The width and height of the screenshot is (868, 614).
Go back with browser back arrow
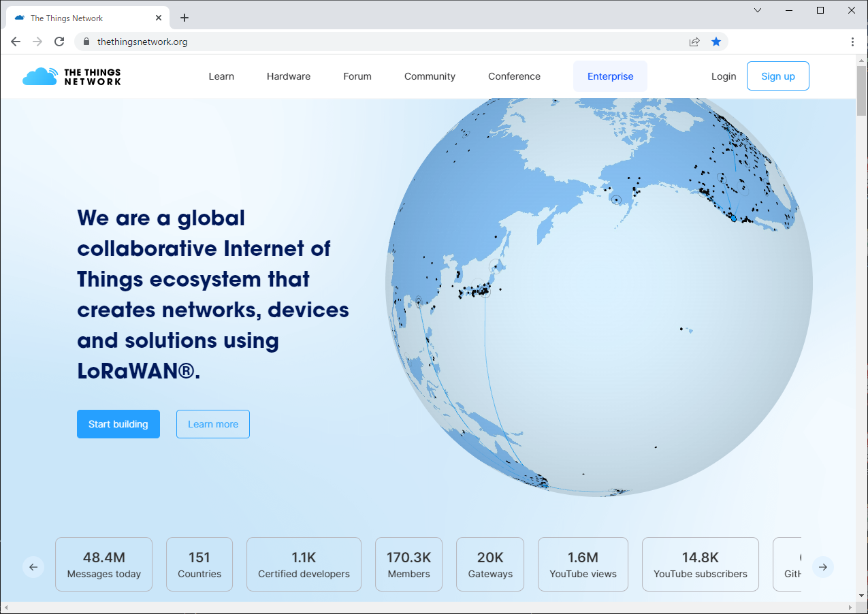point(16,42)
